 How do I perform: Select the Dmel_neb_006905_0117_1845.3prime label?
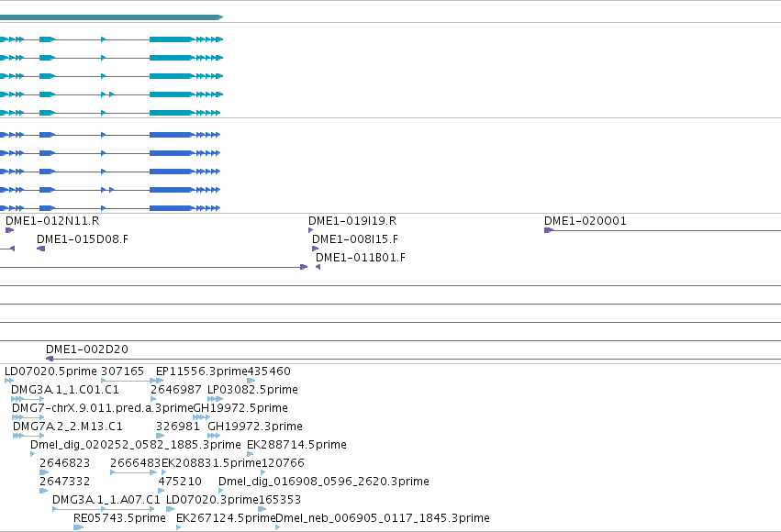click(x=383, y=518)
